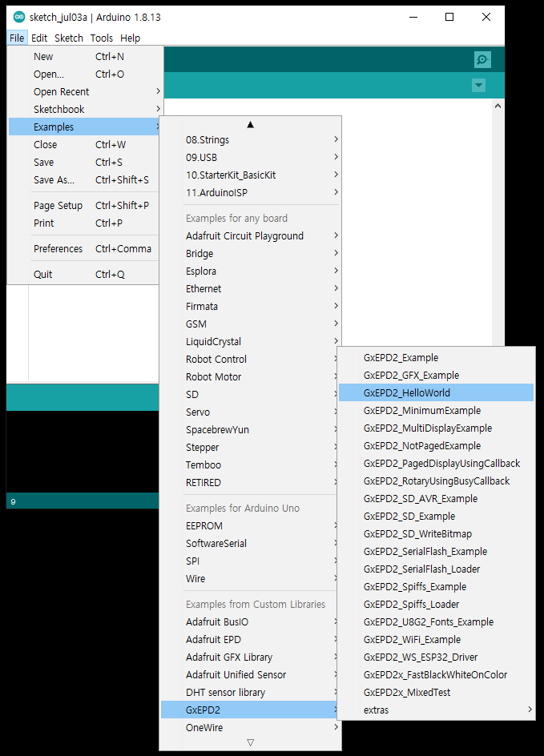Open the GxEPD2_HelloWorld sketch

click(437, 393)
